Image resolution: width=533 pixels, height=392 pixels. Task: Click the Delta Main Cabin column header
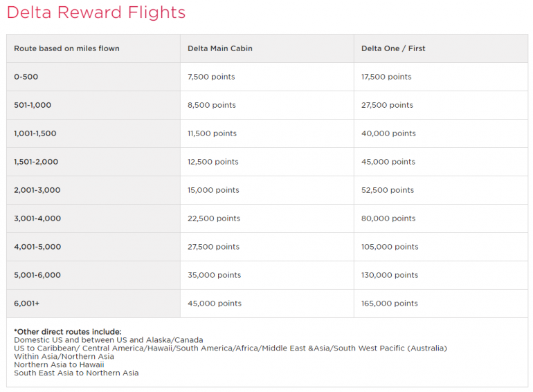point(219,48)
